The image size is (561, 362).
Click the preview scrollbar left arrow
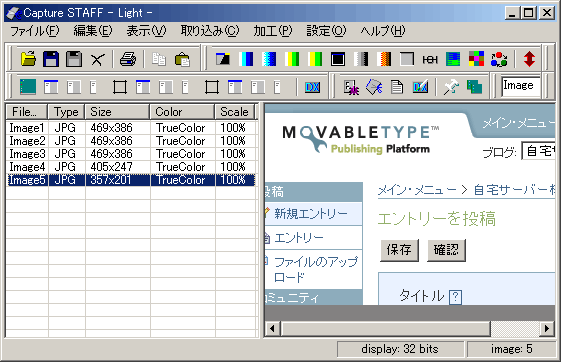[x=273, y=328]
